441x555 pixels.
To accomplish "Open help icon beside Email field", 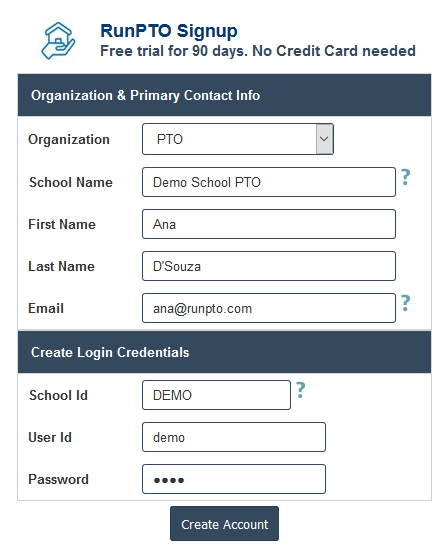I will click(406, 303).
